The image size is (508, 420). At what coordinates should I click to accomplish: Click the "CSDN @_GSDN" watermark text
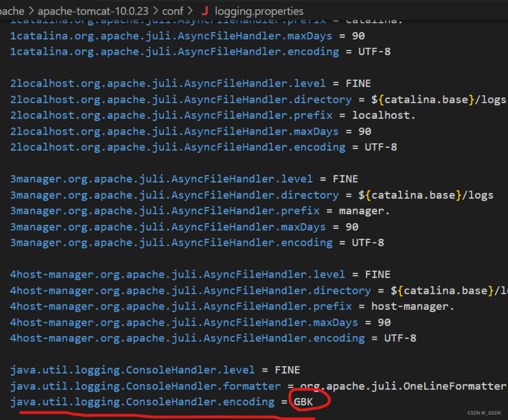(483, 413)
